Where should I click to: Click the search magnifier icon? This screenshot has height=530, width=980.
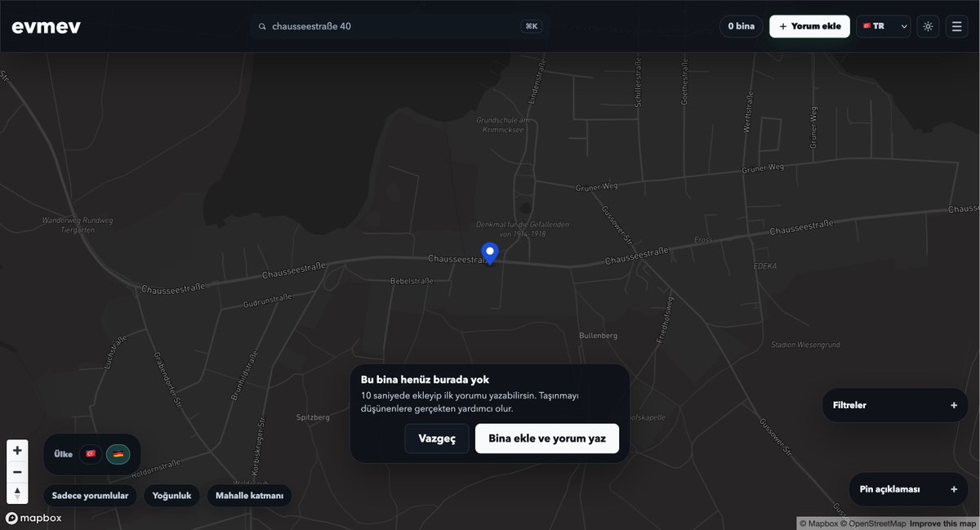point(263,26)
